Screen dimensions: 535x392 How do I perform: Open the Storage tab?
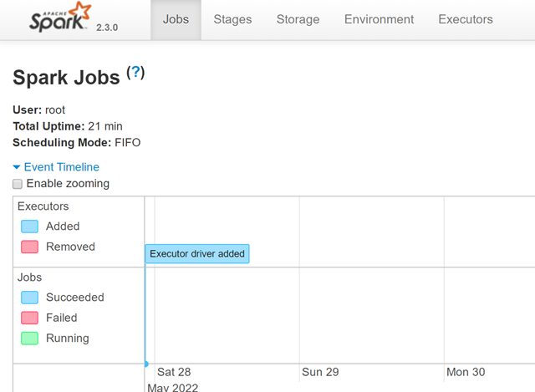297,19
